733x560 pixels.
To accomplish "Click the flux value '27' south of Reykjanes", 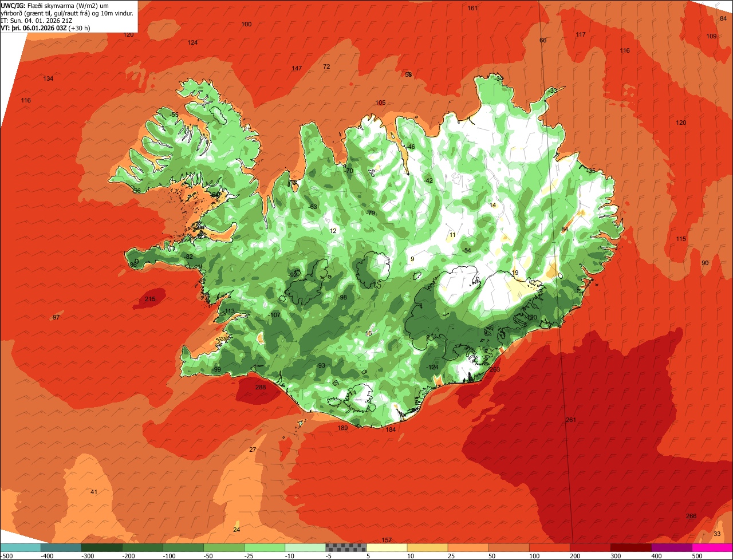I will pyautogui.click(x=253, y=450).
